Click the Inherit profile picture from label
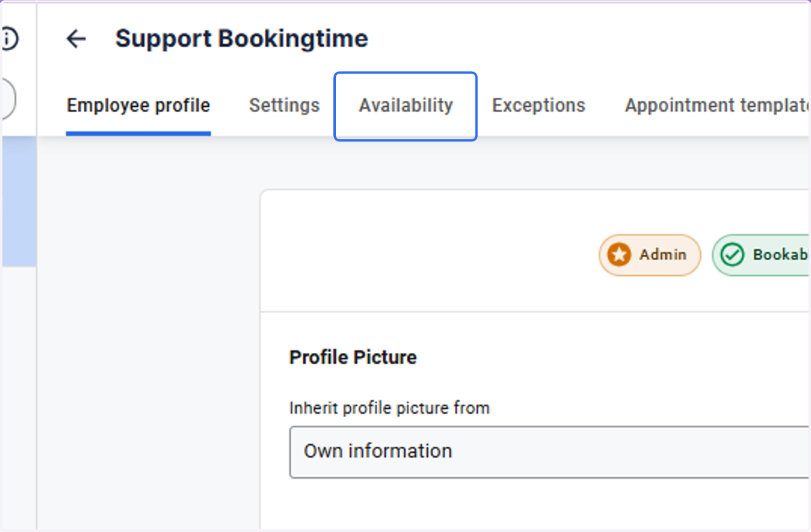Viewport: 811px width, 532px height. pyautogui.click(x=389, y=408)
